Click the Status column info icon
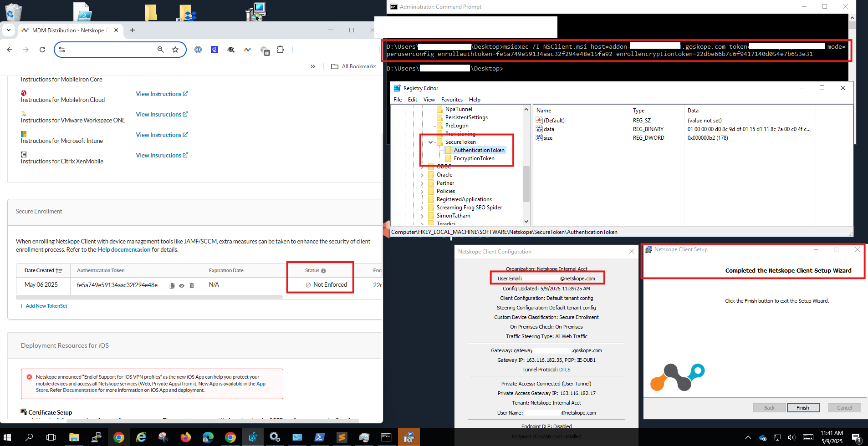The height and width of the screenshot is (446, 868). click(x=323, y=271)
